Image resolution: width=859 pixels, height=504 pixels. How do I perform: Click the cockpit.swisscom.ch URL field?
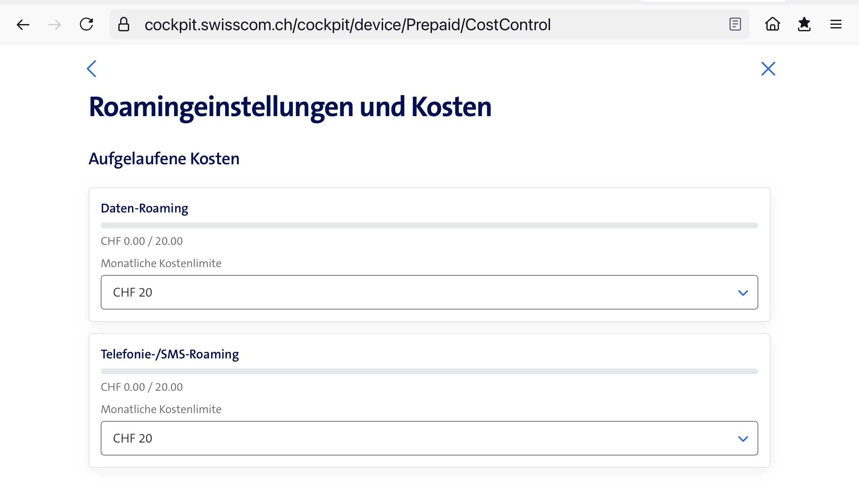(347, 24)
